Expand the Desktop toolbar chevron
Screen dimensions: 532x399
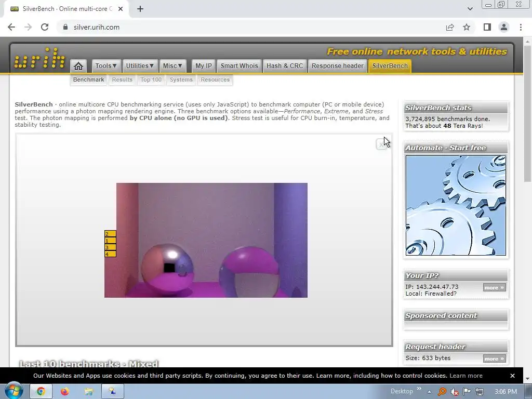(x=419, y=389)
